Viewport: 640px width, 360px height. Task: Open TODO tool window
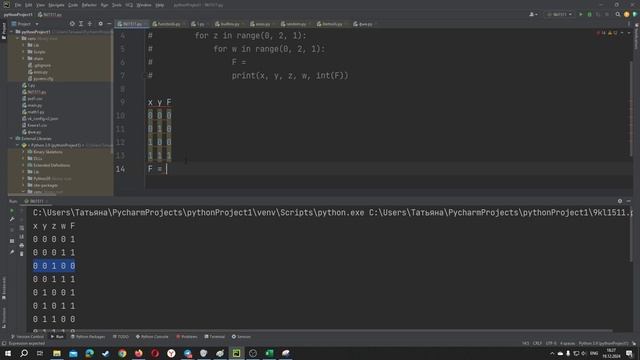pos(120,337)
